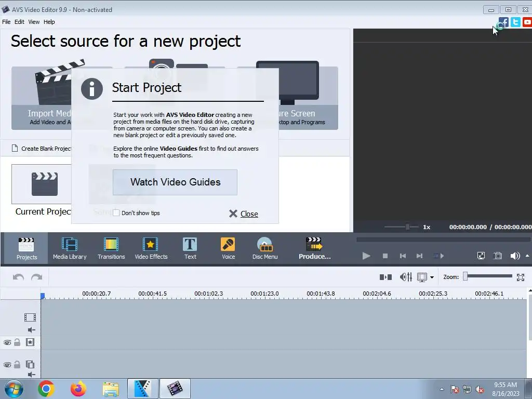Image resolution: width=532 pixels, height=399 pixels.
Task: Click the blue timeline playhead marker
Action: 43,296
